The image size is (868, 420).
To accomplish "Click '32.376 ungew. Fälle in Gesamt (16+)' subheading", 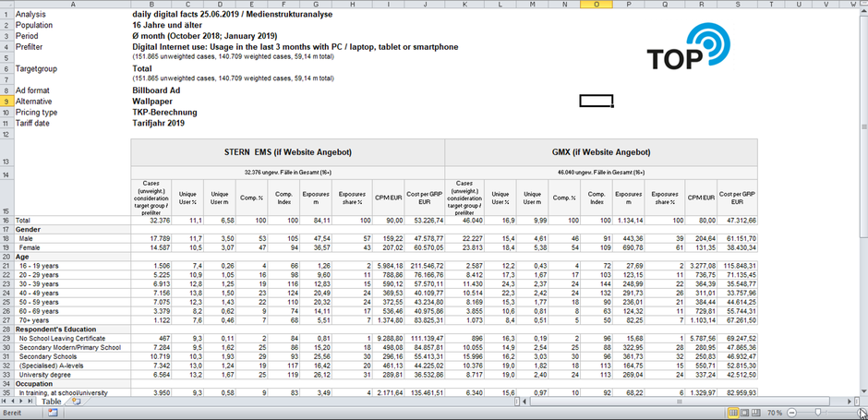I will coord(288,172).
